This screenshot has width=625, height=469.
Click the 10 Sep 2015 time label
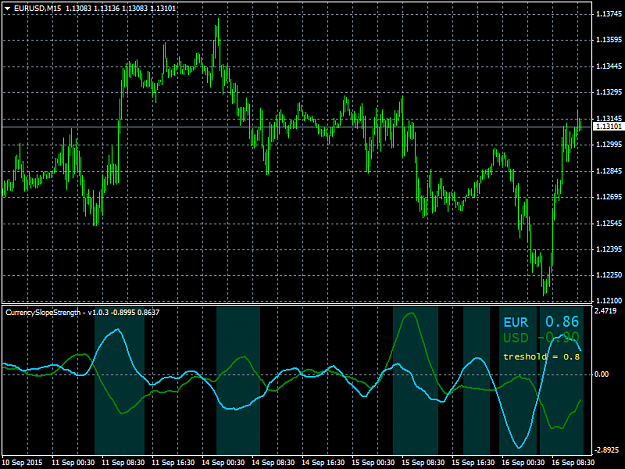tap(22, 463)
